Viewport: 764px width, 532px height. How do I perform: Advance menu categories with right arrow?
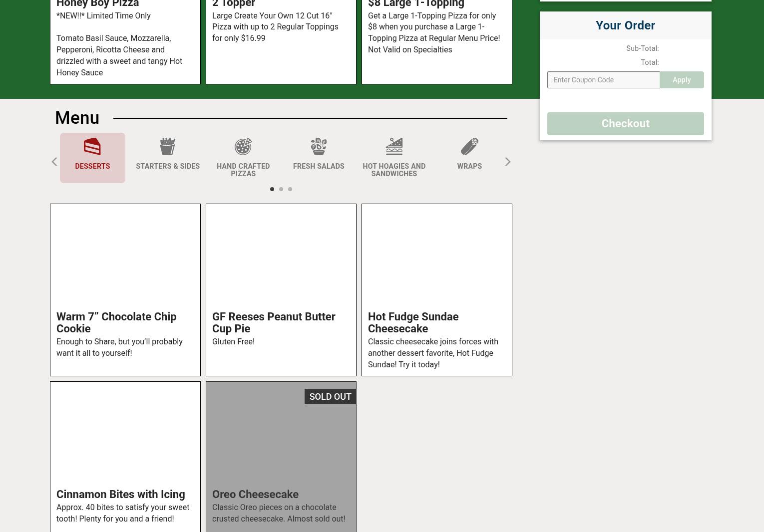coord(507,162)
